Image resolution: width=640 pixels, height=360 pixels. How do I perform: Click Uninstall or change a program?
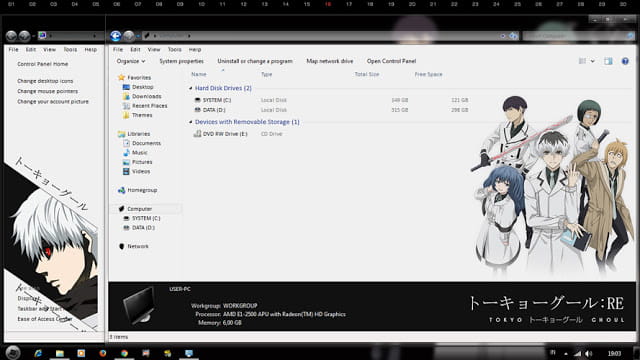255,61
